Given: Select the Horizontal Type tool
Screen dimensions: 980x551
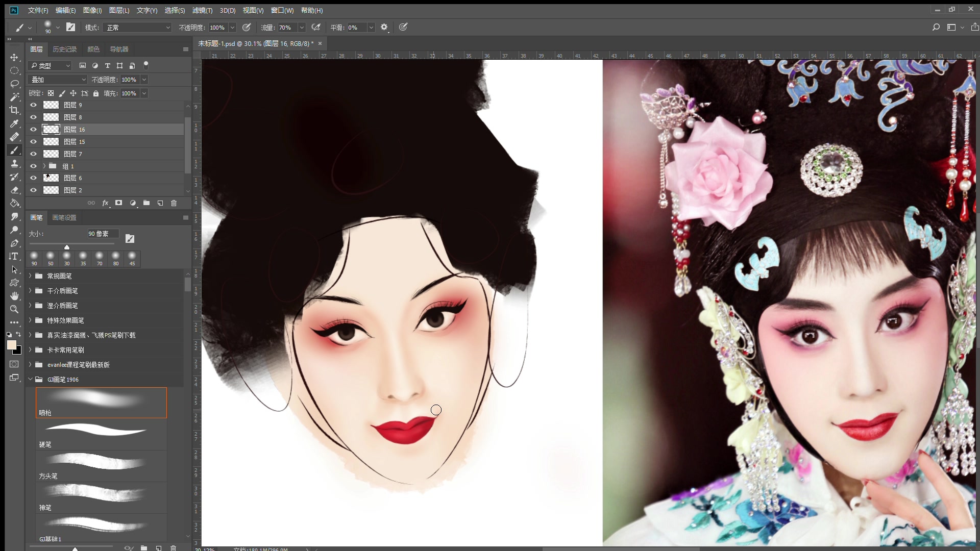Looking at the screenshot, I should point(14,256).
